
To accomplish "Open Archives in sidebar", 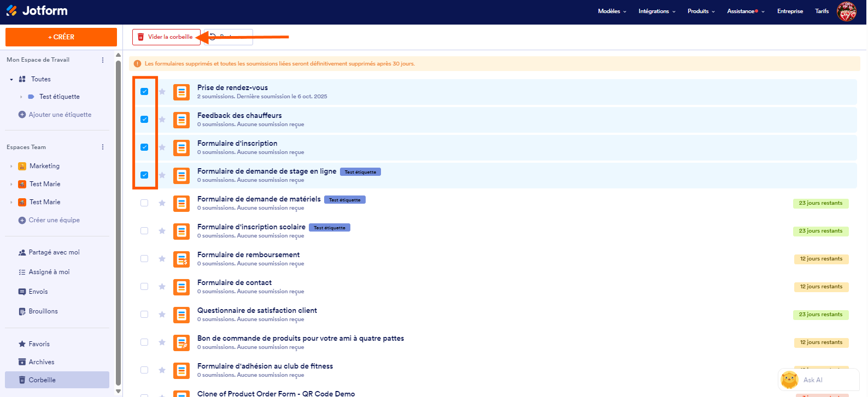I will click(x=36, y=362).
